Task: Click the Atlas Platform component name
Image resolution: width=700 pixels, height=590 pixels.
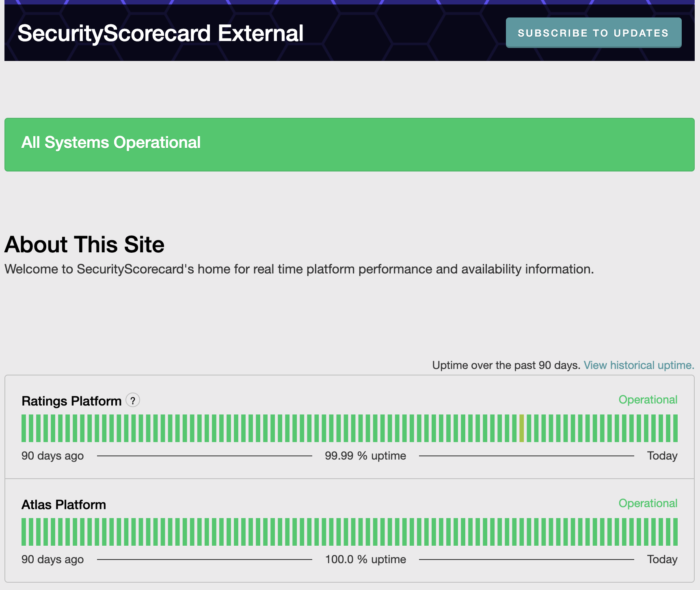Action: pyautogui.click(x=64, y=504)
